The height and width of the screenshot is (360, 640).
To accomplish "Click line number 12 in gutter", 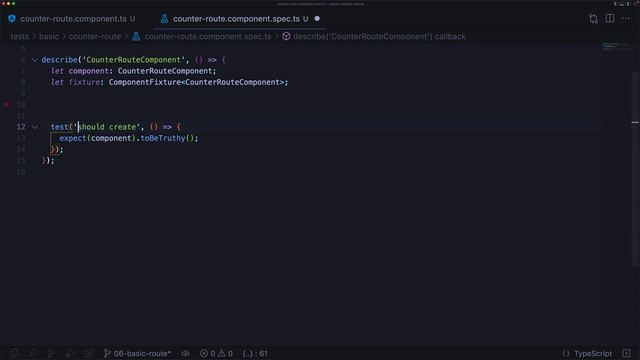I will pyautogui.click(x=21, y=127).
